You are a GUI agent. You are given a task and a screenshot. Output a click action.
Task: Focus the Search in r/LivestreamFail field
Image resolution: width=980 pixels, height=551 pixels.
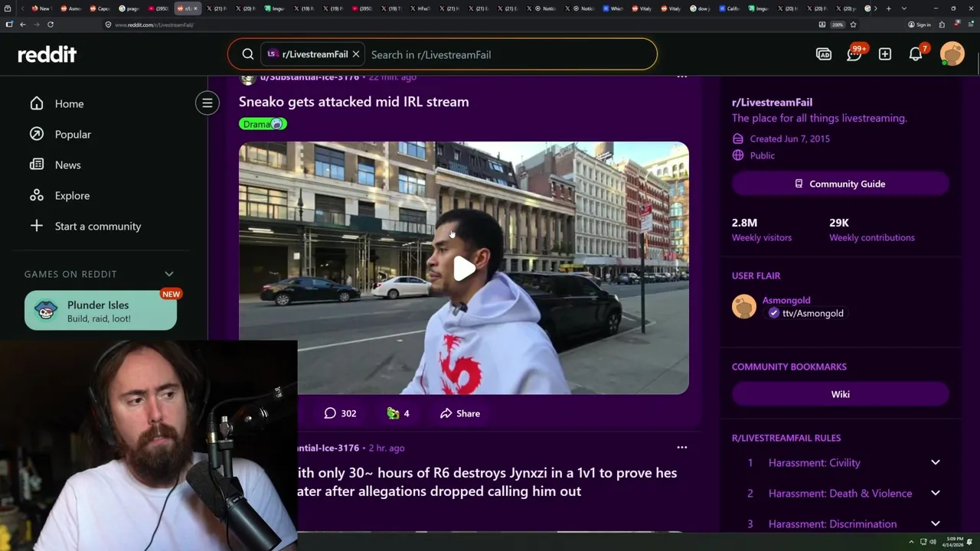click(509, 54)
